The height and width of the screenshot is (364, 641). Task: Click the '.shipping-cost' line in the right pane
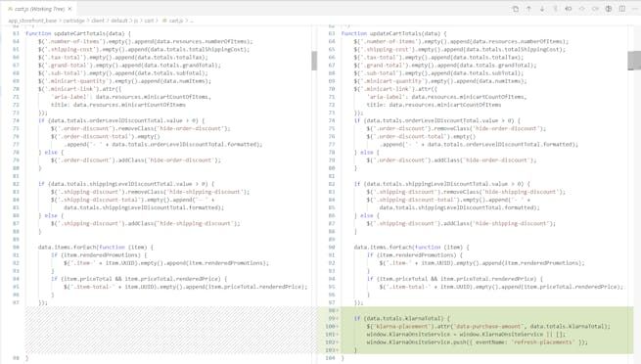(460, 50)
